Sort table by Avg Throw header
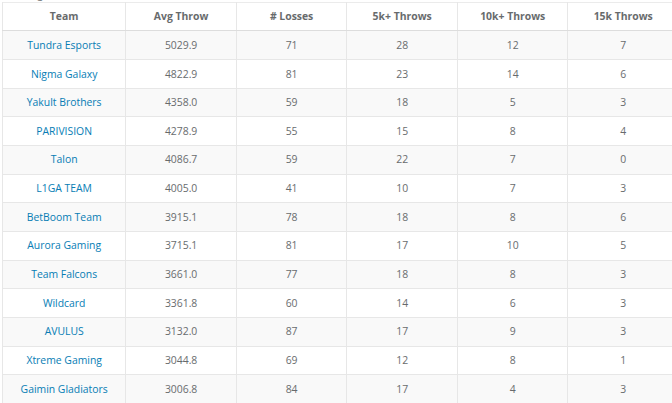The width and height of the screenshot is (672, 403). [181, 16]
